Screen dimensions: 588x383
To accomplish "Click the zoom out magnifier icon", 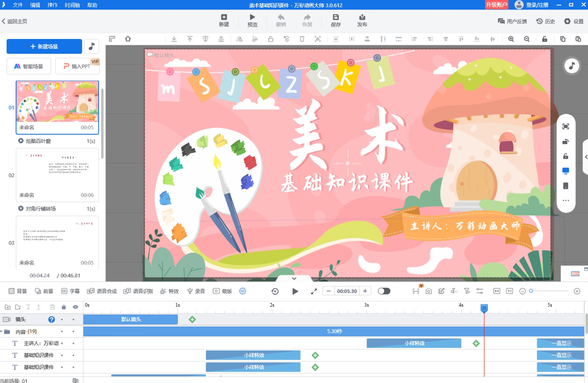I will [527, 39].
